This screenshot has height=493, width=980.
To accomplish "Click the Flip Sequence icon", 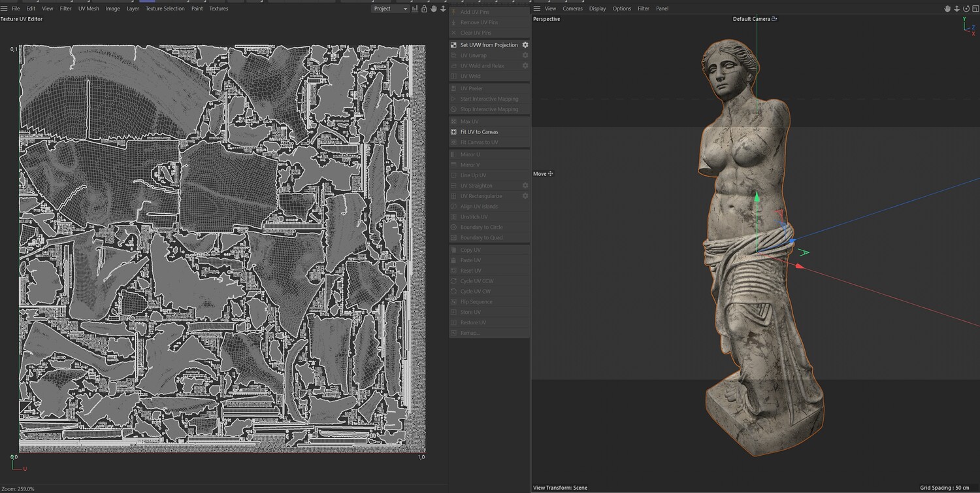I will click(454, 301).
